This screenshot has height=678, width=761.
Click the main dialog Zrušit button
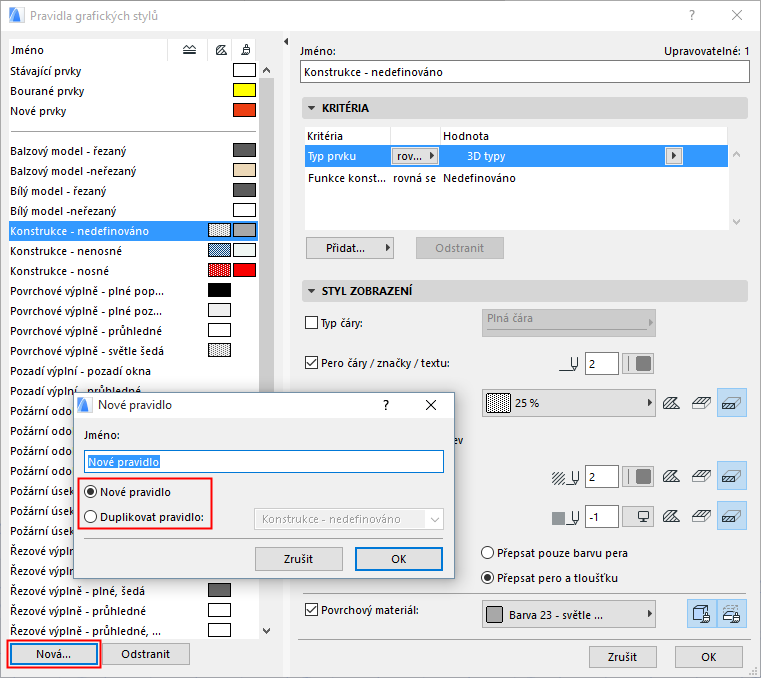(x=623, y=657)
